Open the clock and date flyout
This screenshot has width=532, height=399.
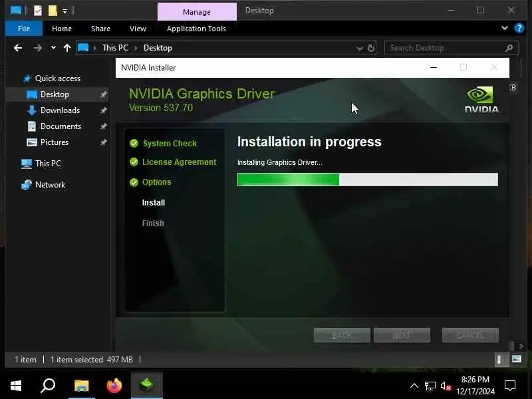[475, 386]
